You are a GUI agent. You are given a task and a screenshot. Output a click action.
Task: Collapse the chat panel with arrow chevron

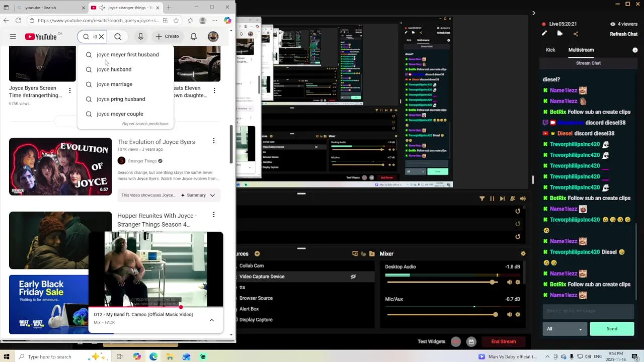(x=534, y=13)
